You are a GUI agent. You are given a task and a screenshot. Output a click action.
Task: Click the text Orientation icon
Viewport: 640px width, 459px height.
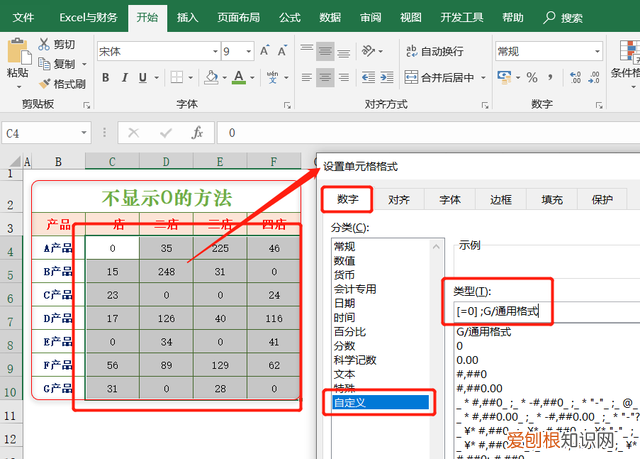click(368, 51)
